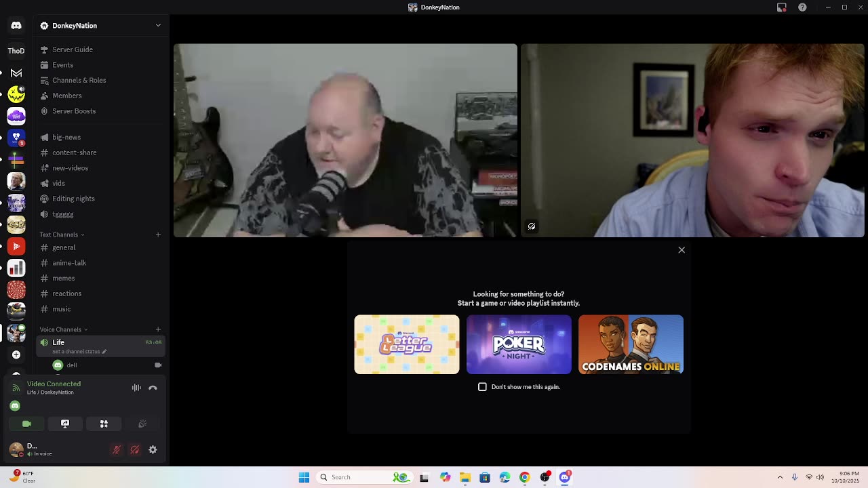Open ThoD server in sidebar
This screenshot has height=488, width=868.
point(16,51)
